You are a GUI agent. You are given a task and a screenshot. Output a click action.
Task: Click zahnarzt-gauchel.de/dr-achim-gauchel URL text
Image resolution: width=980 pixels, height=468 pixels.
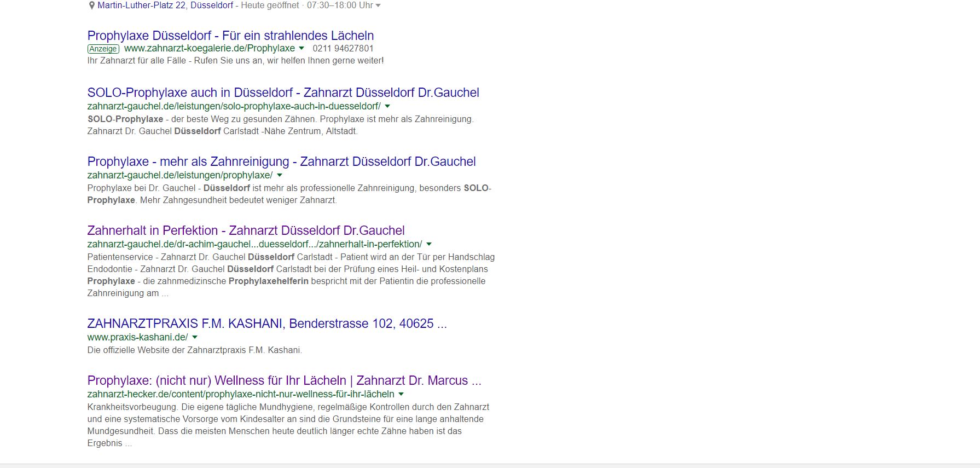(x=255, y=244)
